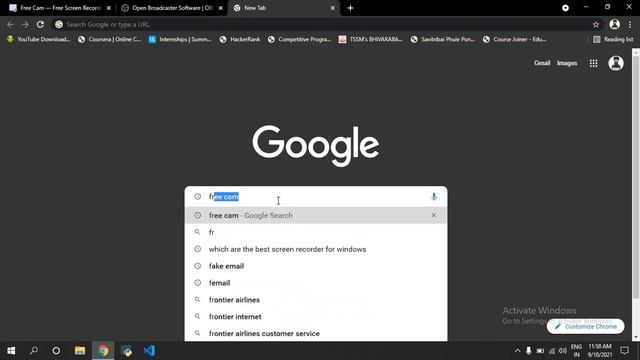Open the Images link
Viewport: 640px width, 360px height.
tap(567, 63)
